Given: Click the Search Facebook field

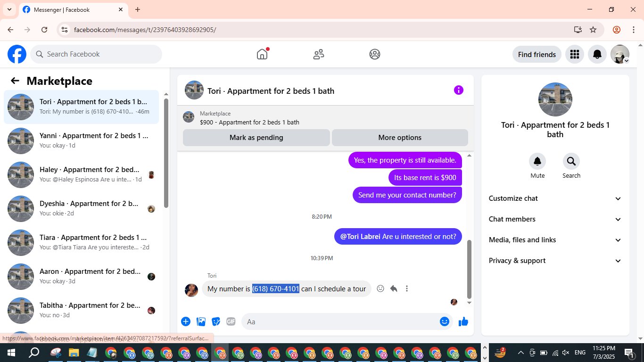Looking at the screenshot, I should click(96, 54).
